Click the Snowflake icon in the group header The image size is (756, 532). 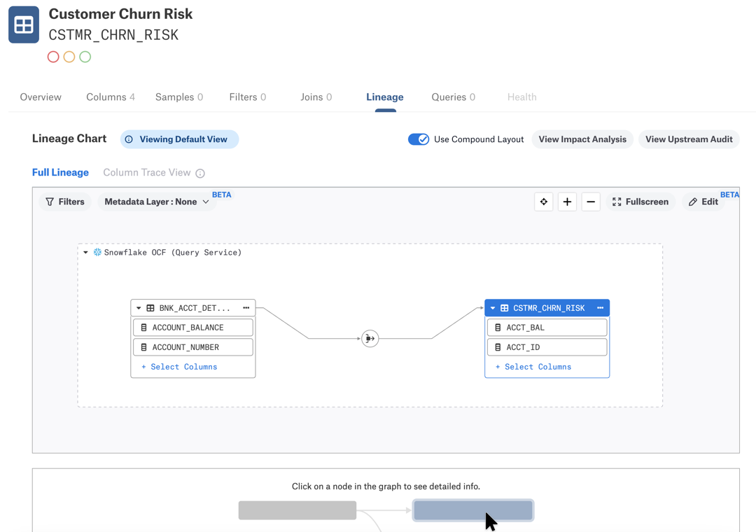tap(97, 252)
